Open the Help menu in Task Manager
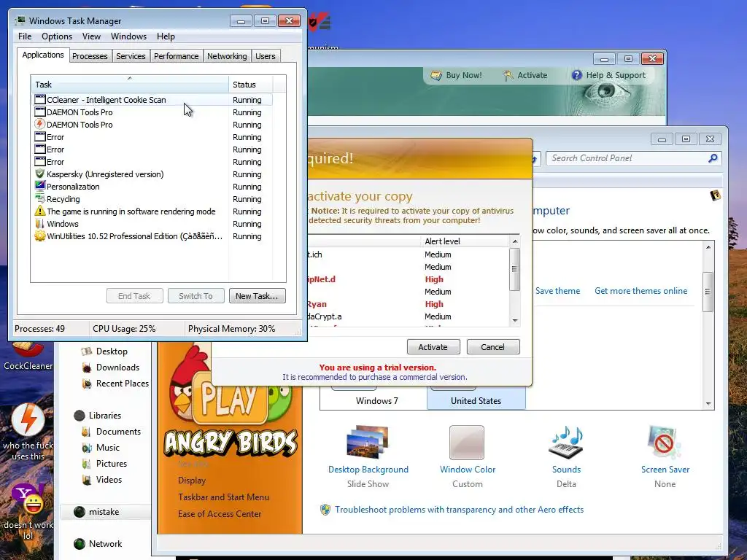Viewport: 747px width, 560px height. coord(166,36)
